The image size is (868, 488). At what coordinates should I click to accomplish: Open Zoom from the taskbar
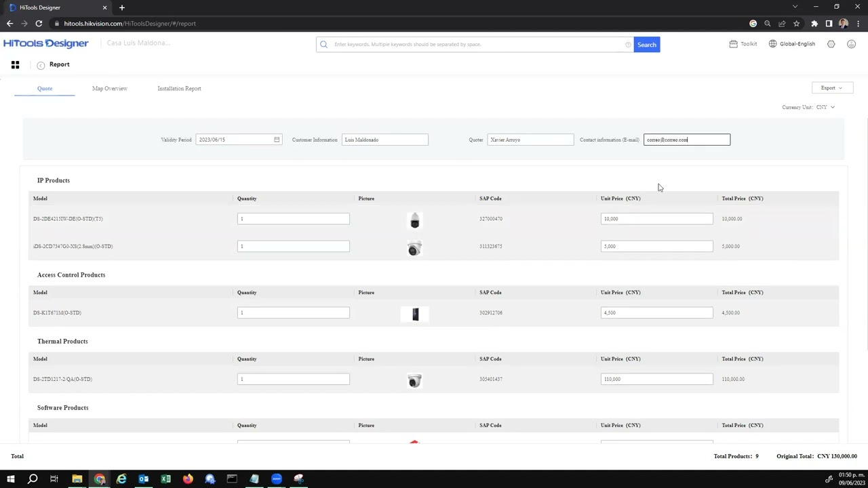pos(277,479)
